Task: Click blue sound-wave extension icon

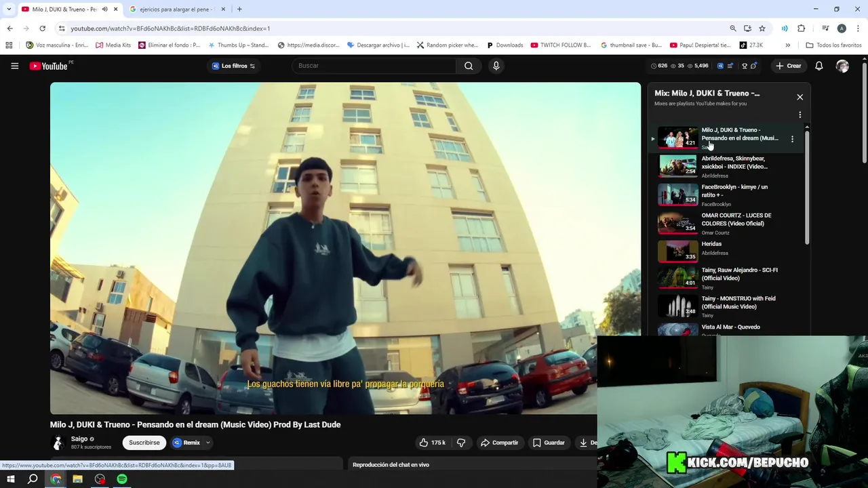Action: [785, 28]
